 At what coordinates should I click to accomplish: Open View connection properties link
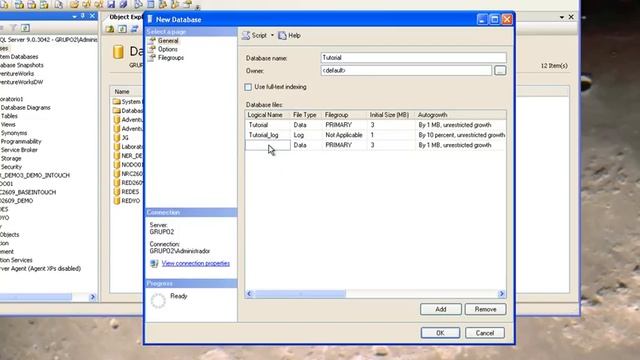click(196, 263)
